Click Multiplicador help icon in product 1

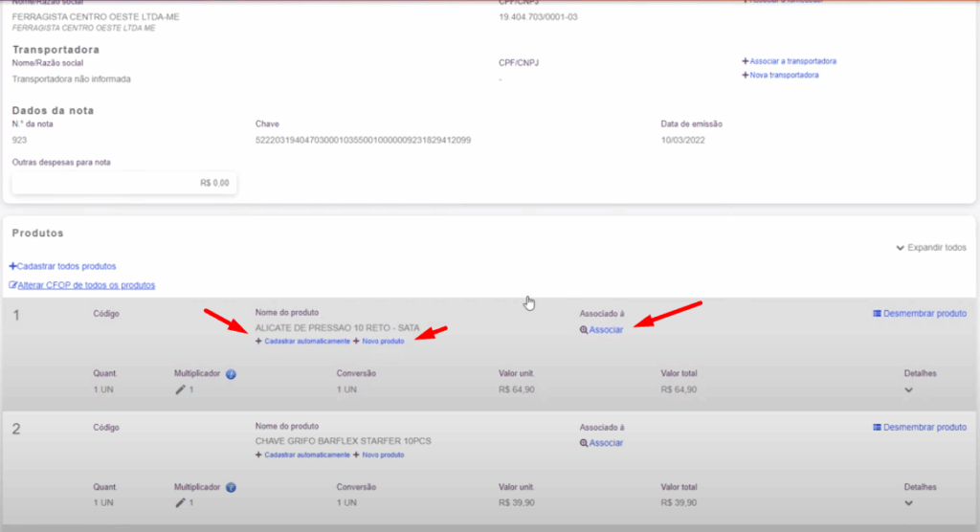tap(231, 374)
